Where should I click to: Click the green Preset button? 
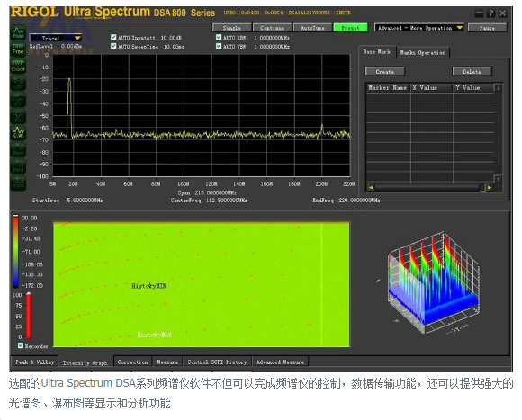pyautogui.click(x=351, y=28)
